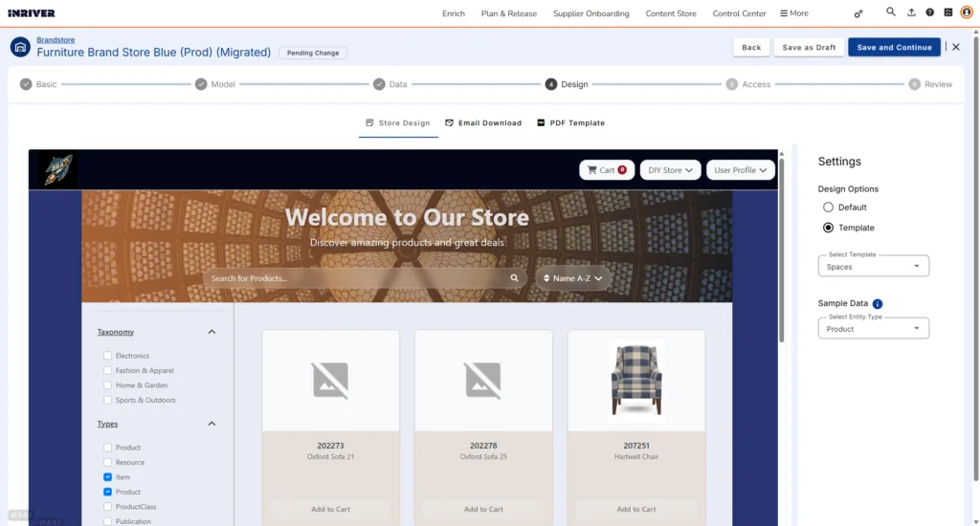Click the Back button

(x=751, y=47)
